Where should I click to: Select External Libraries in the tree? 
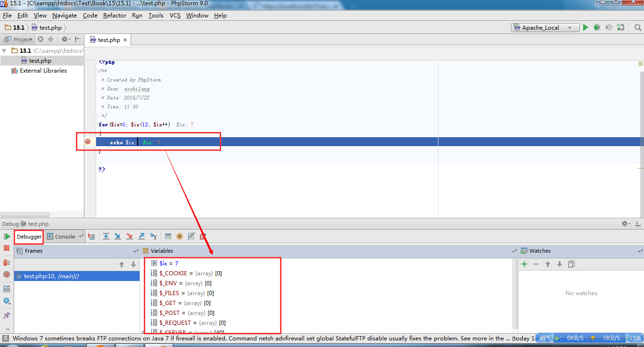[x=43, y=71]
